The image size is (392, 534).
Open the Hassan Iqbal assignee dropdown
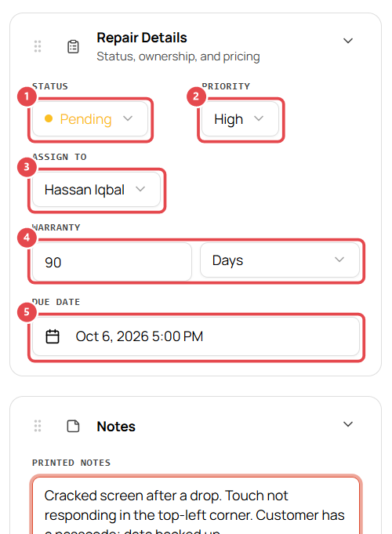pos(96,189)
